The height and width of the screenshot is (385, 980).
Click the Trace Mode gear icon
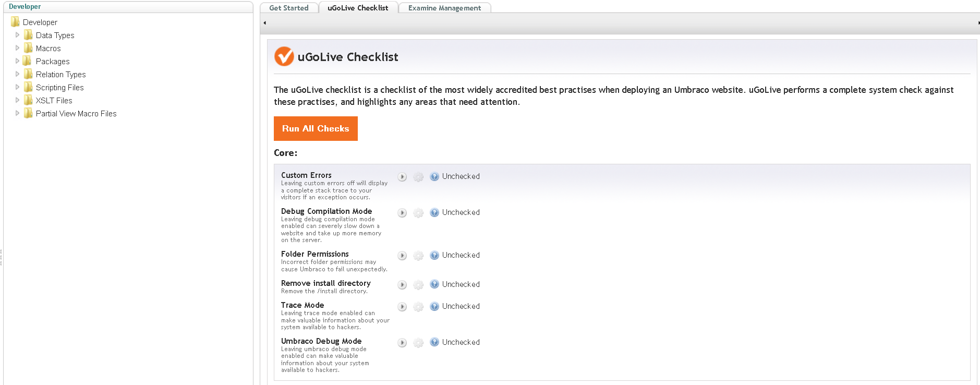pos(418,307)
